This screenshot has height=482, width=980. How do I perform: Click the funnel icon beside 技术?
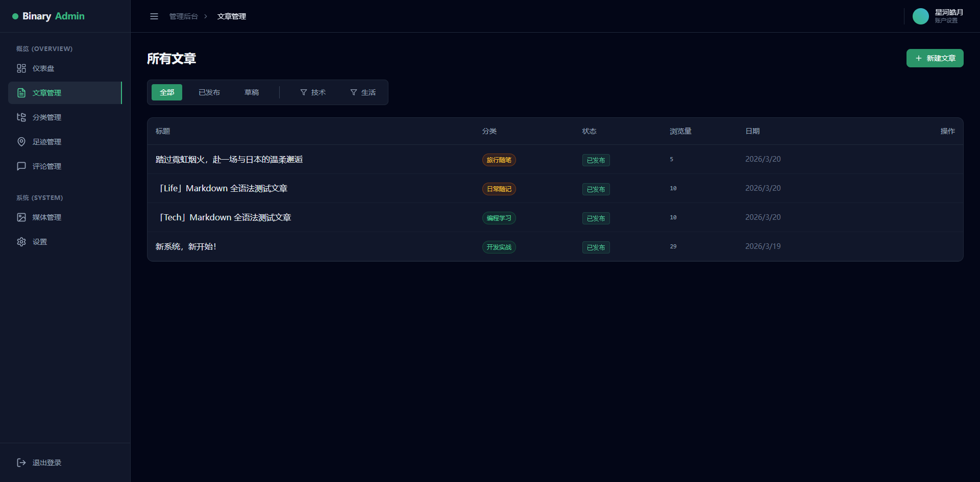coord(304,92)
